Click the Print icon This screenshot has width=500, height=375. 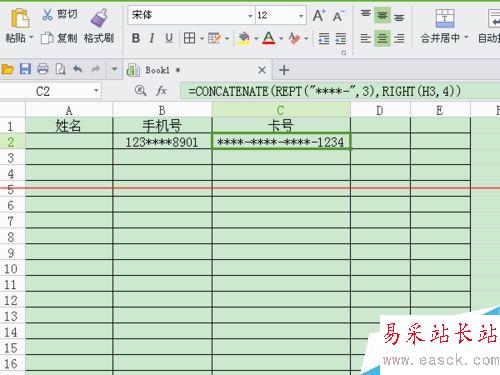[x=43, y=69]
